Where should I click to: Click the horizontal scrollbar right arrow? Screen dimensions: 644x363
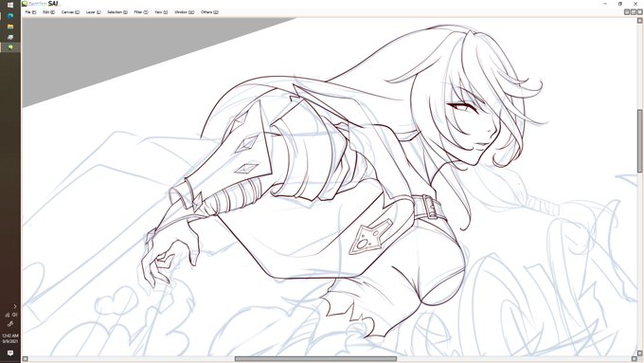click(x=635, y=359)
